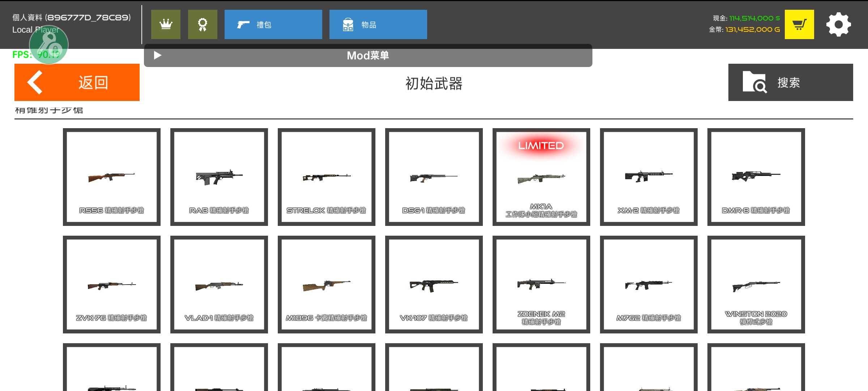This screenshot has width=868, height=391.
Task: Expand the Mod菜单 bar
Action: 368,55
